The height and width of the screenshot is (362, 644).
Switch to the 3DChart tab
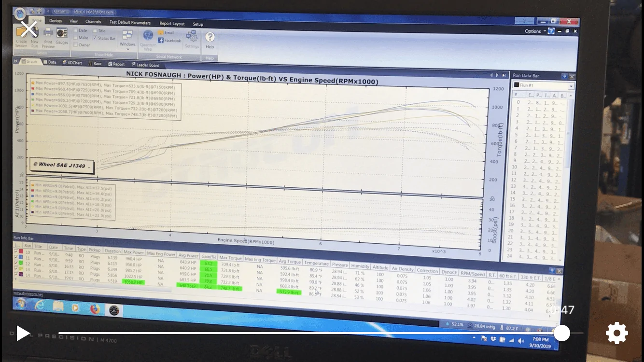tap(72, 63)
